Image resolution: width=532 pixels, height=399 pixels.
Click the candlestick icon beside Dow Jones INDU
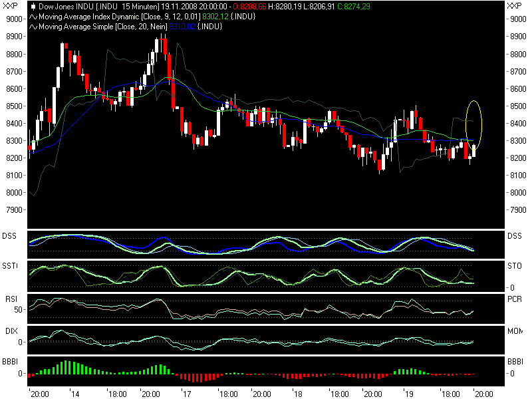tap(33, 7)
